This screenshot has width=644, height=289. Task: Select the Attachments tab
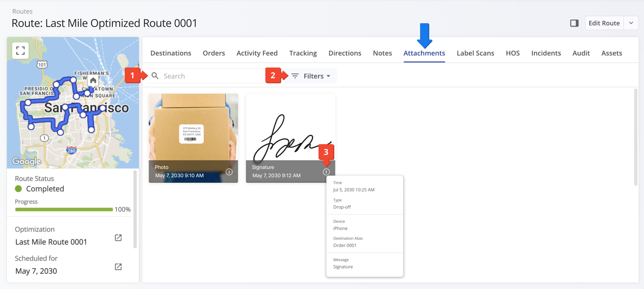(424, 53)
